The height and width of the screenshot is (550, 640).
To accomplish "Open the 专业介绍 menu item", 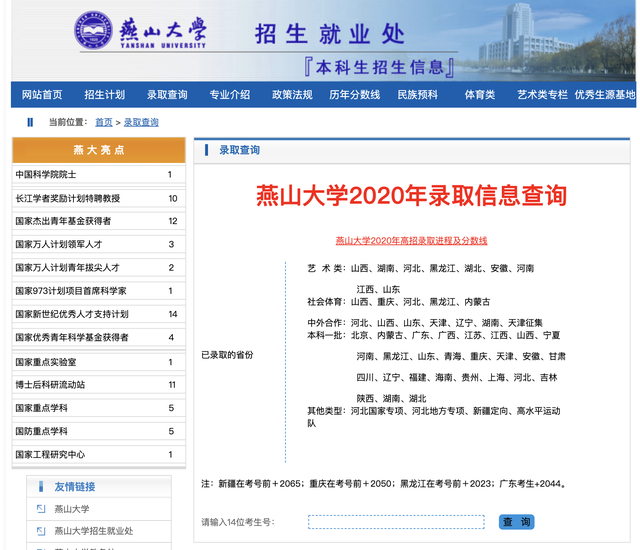I will pos(230,95).
